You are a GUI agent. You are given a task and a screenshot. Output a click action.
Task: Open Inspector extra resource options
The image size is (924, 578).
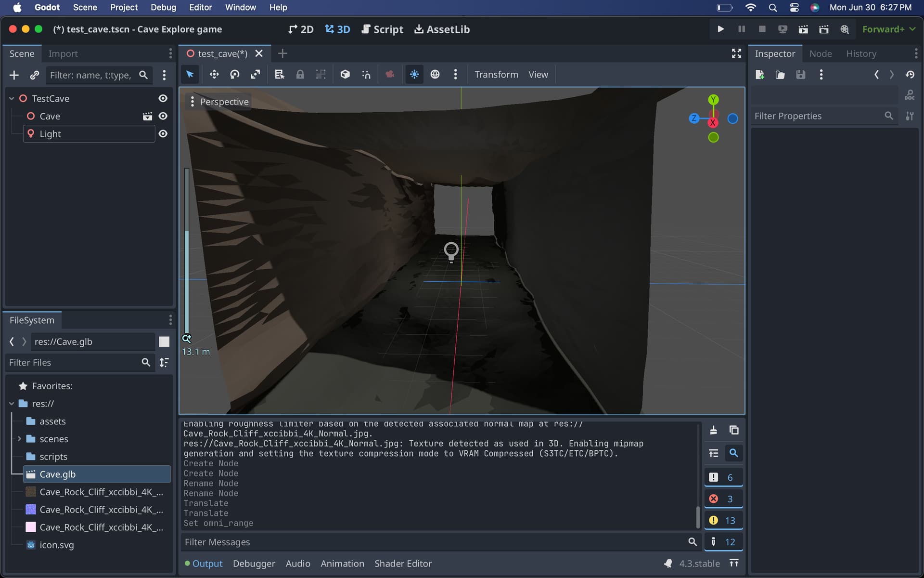(821, 75)
